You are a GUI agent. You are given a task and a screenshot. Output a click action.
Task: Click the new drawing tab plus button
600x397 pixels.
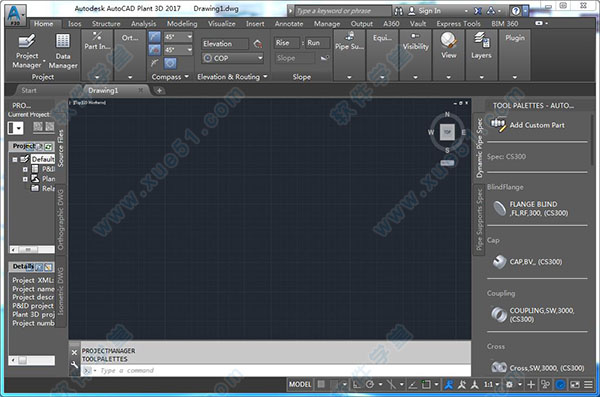click(x=159, y=91)
